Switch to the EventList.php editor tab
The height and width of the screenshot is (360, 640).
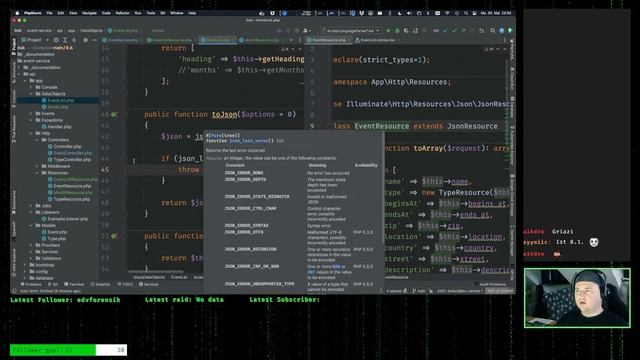[x=218, y=40]
